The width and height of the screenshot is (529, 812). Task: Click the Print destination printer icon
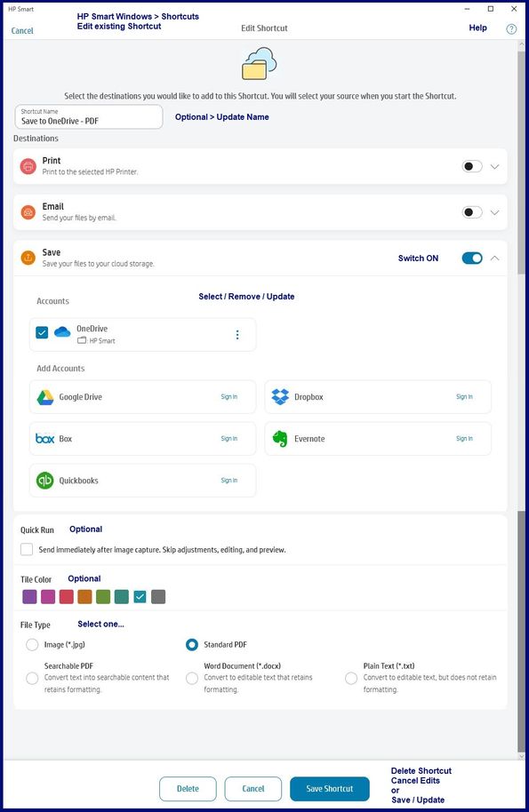pyautogui.click(x=28, y=166)
